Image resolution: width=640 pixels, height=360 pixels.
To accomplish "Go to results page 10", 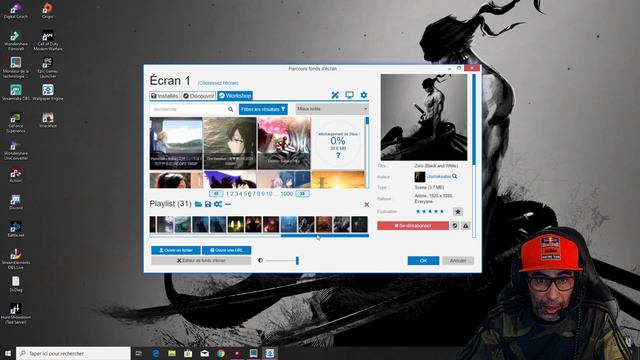I will (x=269, y=193).
